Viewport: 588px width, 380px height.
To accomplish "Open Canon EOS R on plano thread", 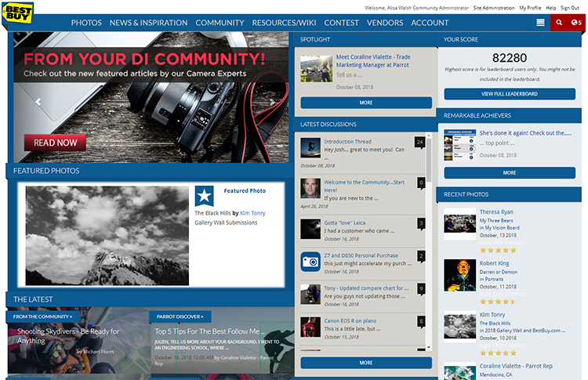I will pos(350,320).
